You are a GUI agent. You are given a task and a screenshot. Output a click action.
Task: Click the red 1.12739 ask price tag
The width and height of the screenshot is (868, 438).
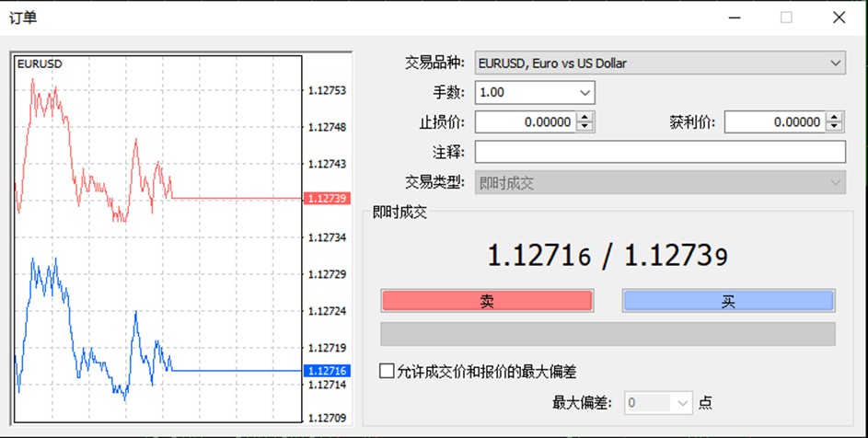click(x=325, y=199)
